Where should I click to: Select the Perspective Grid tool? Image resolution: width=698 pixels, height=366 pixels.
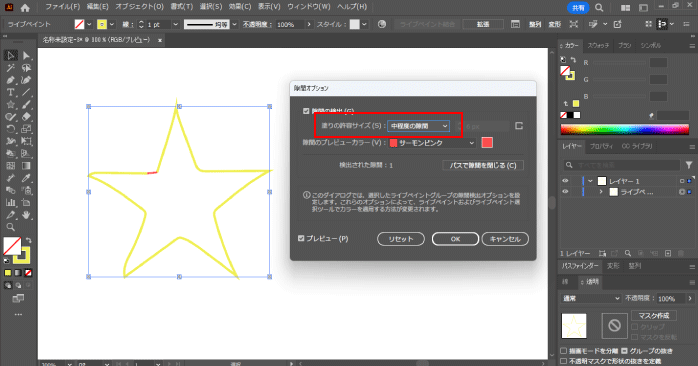tap(26, 154)
